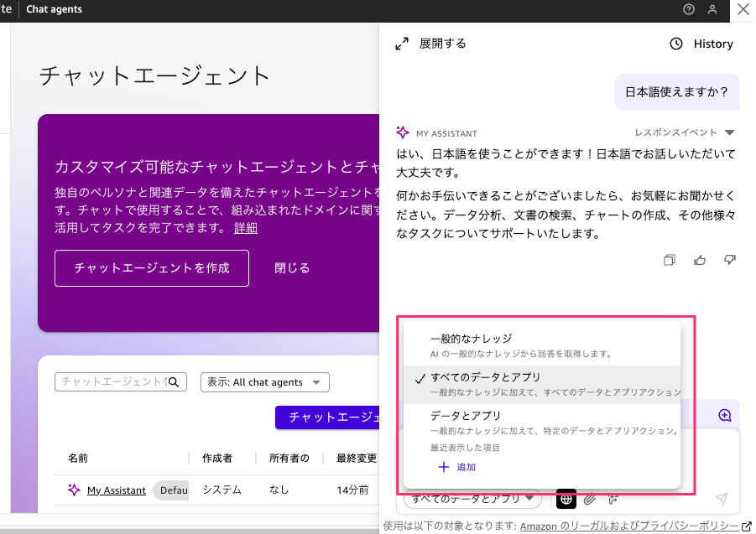Click the send message paper plane icon
The height and width of the screenshot is (534, 756).
[721, 499]
